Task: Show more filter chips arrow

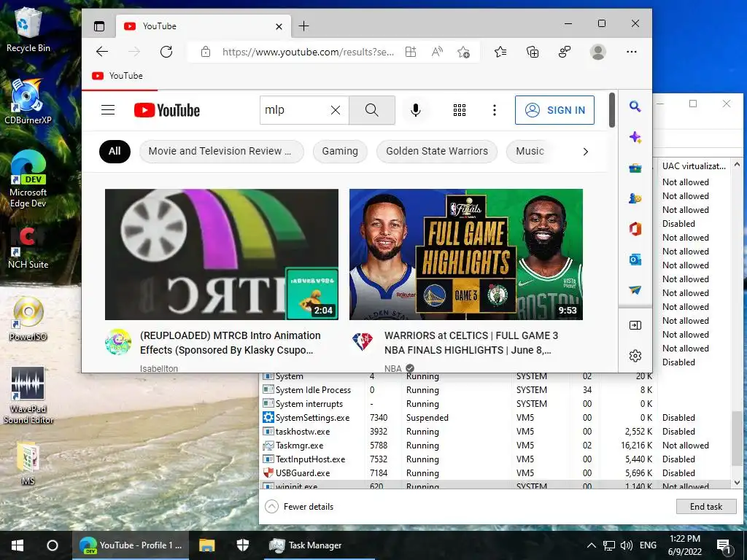Action: tap(586, 152)
